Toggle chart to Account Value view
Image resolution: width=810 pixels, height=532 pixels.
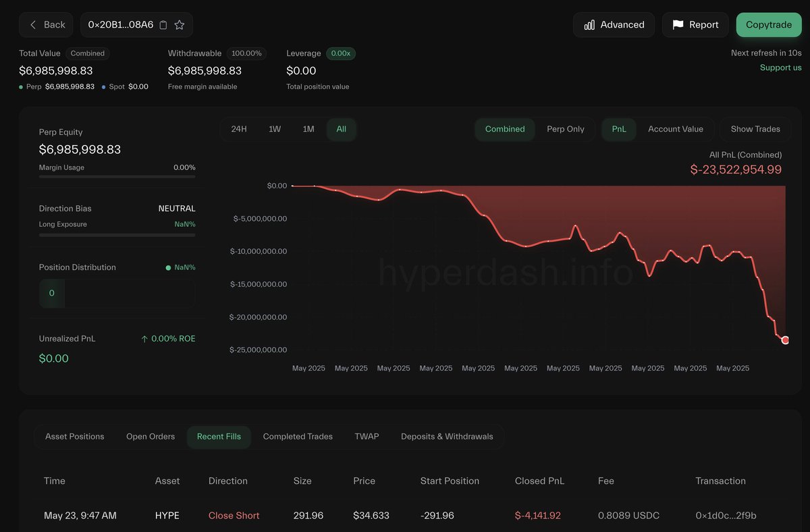click(x=676, y=129)
